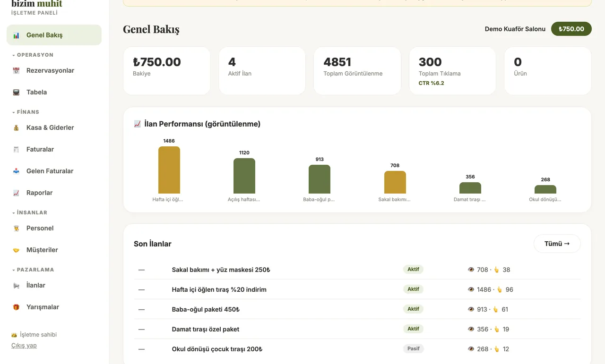This screenshot has height=364, width=605.
Task: Click the eye icon in the Sakal bakımı row
Action: (x=471, y=270)
